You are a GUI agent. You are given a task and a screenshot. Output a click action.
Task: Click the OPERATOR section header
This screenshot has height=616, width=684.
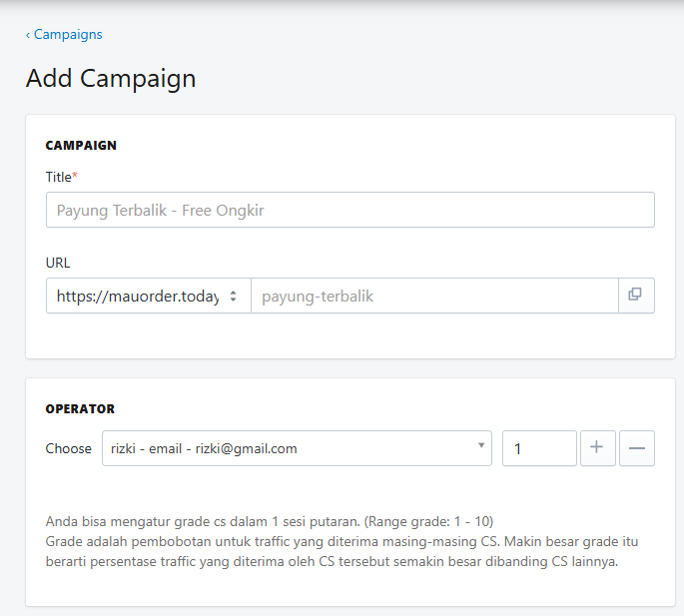pos(80,408)
